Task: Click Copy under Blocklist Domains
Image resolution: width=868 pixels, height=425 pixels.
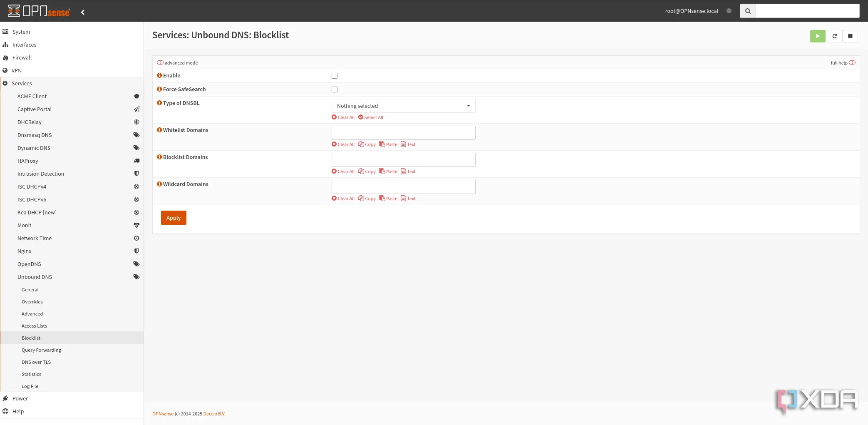Action: [x=367, y=171]
